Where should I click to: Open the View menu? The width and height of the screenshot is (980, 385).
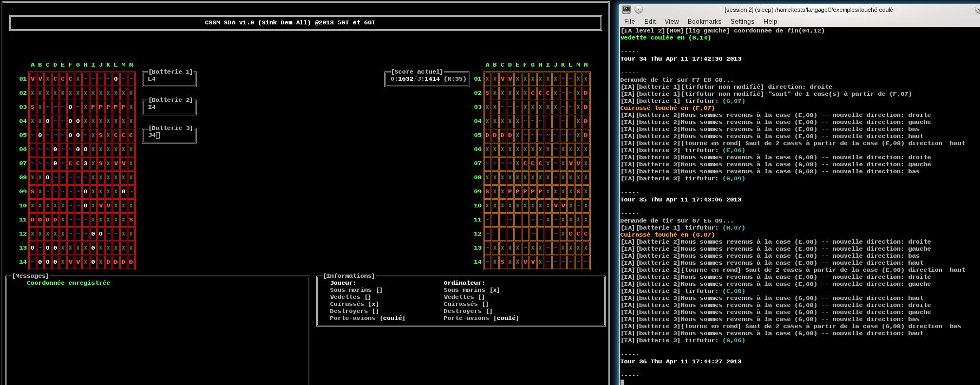click(671, 22)
